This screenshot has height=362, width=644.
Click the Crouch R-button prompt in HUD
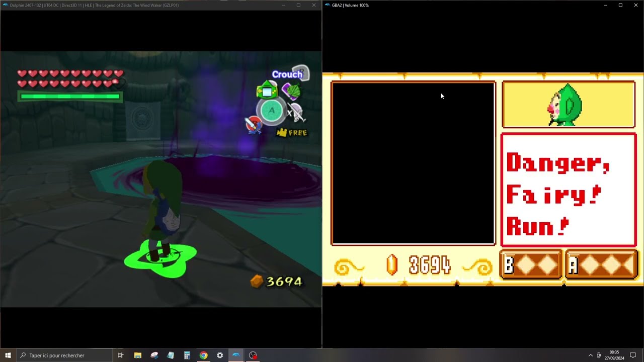291,74
